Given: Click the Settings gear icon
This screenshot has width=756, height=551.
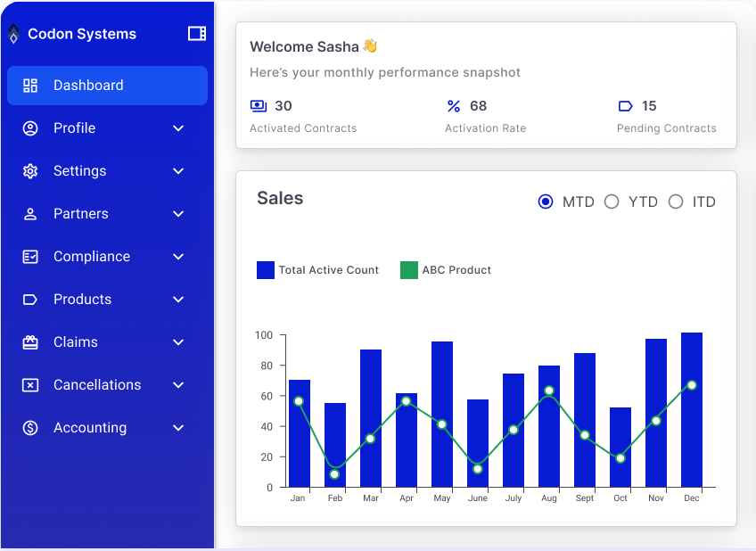Looking at the screenshot, I should (x=29, y=171).
